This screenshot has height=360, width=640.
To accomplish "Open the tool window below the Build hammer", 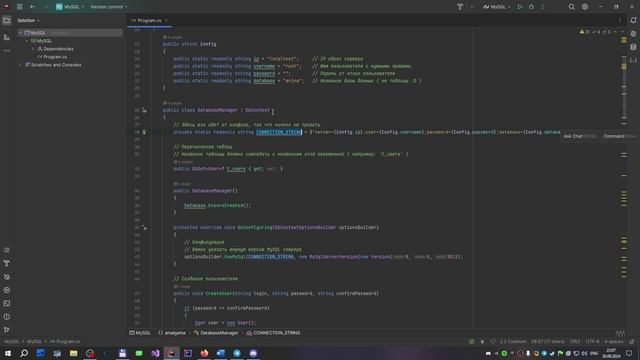I will tap(7, 277).
